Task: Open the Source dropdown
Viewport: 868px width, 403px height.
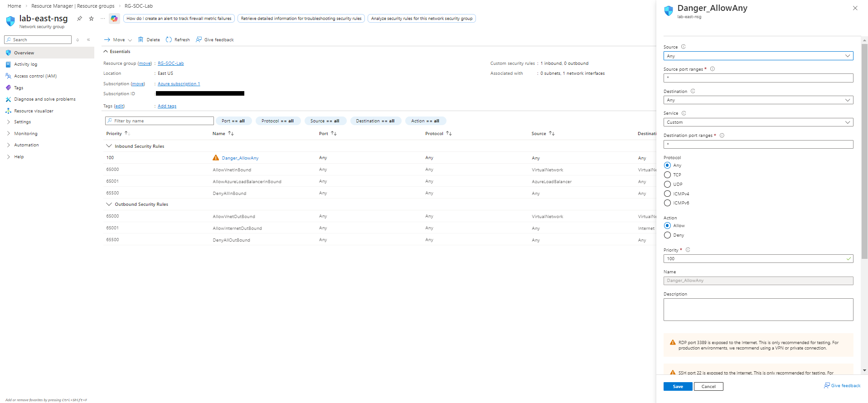Action: tap(758, 56)
